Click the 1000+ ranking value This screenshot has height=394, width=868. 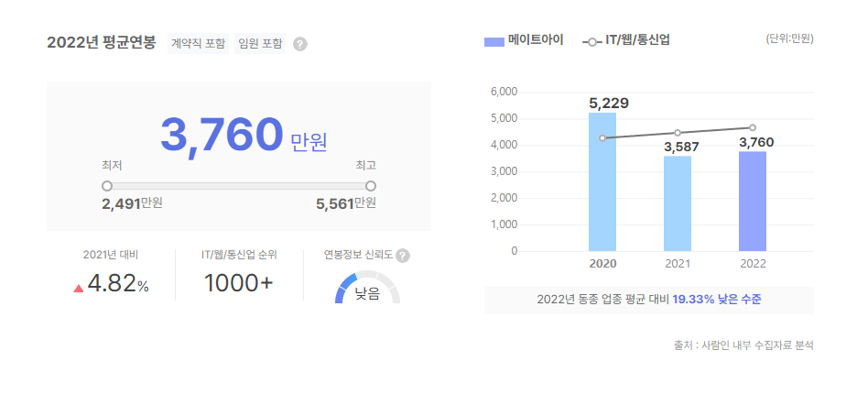[x=239, y=284]
